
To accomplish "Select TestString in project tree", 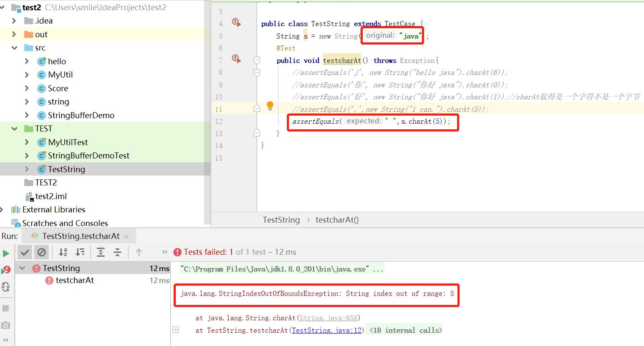I will tap(66, 169).
